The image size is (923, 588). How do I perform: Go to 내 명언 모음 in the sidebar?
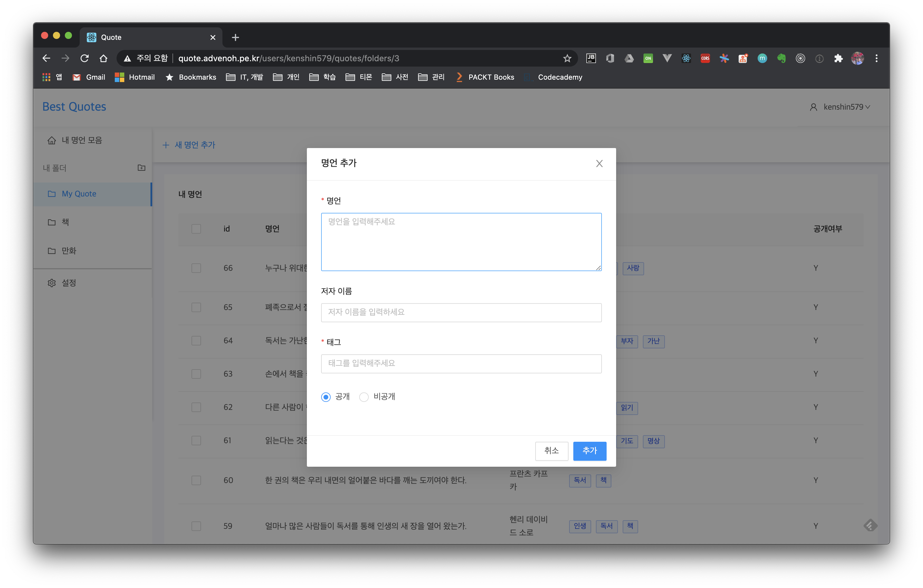point(81,140)
